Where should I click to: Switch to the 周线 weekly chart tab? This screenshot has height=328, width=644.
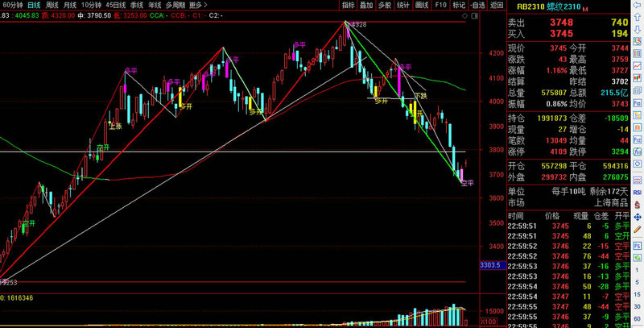point(53,5)
